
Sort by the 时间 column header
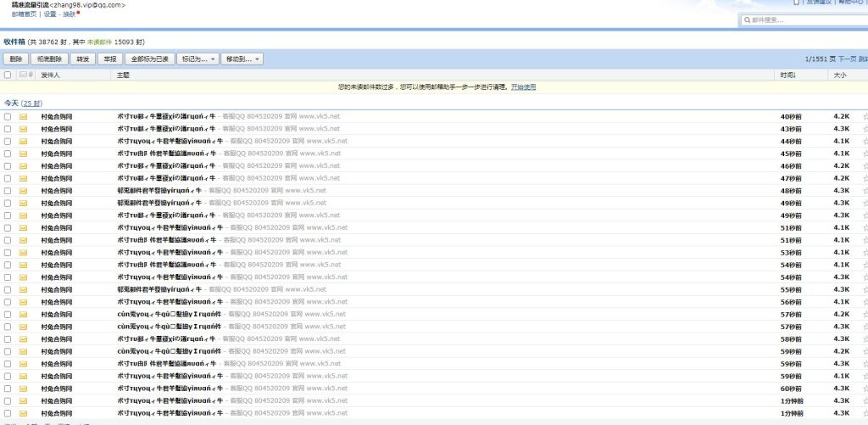(788, 75)
